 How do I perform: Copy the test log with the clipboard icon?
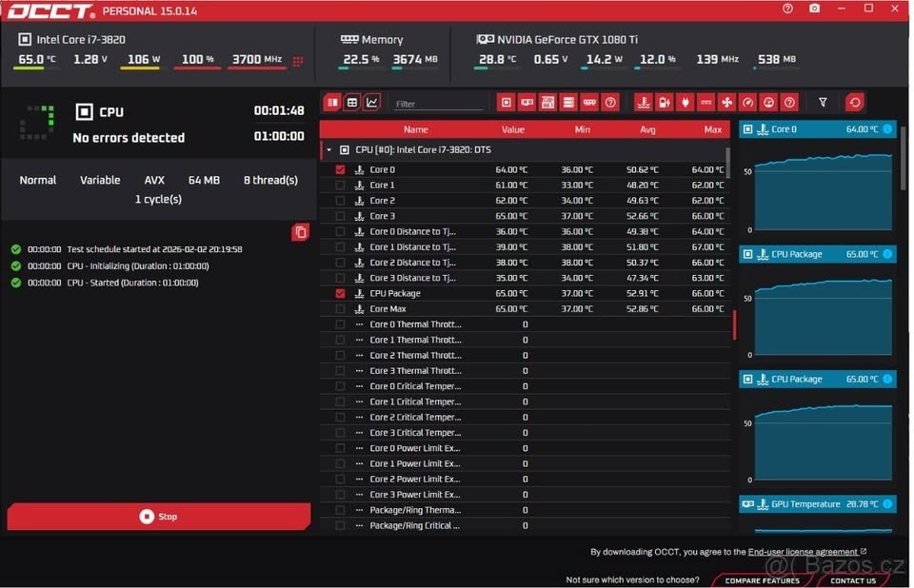click(x=300, y=232)
